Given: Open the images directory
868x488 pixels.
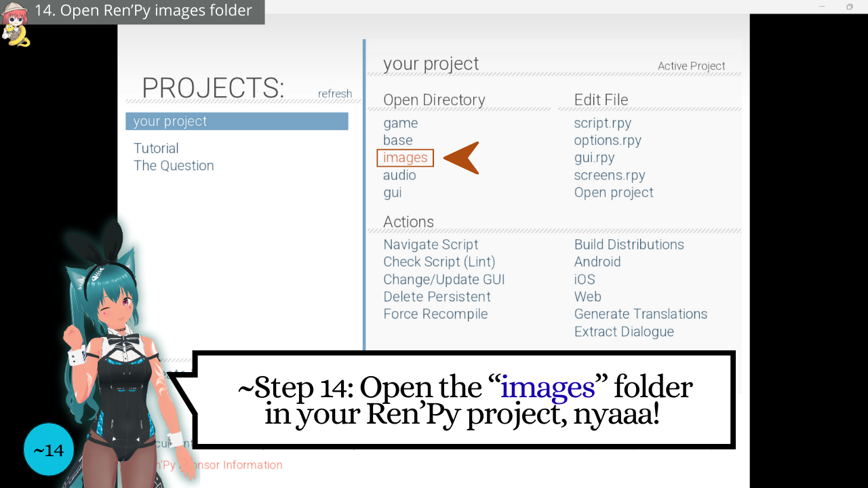Looking at the screenshot, I should point(406,158).
